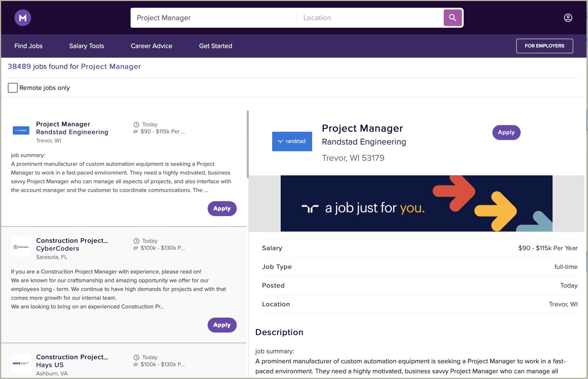The height and width of the screenshot is (379, 588).
Task: Click Randstad Engineering name in job detail
Action: (364, 142)
